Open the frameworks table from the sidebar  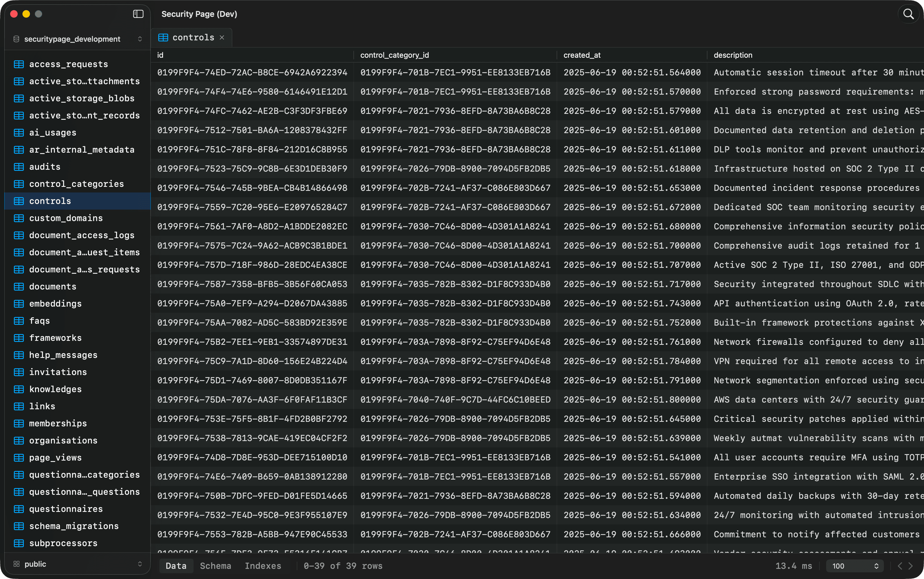(56, 338)
